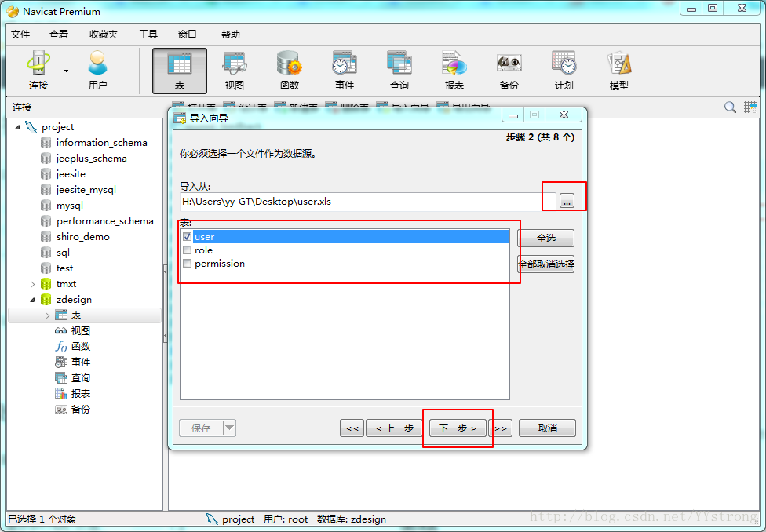Image resolution: width=766 pixels, height=532 pixels.
Task: Collapse the project connection tree node
Action: coord(17,127)
